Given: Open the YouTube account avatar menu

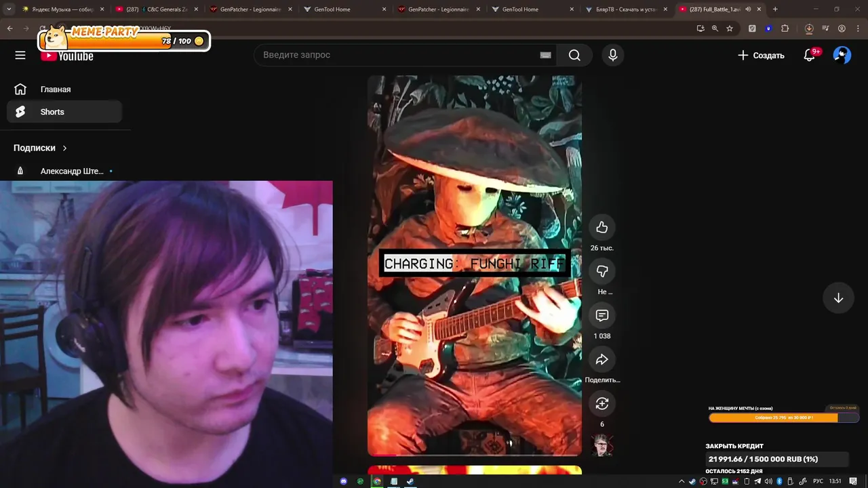Looking at the screenshot, I should [842, 55].
